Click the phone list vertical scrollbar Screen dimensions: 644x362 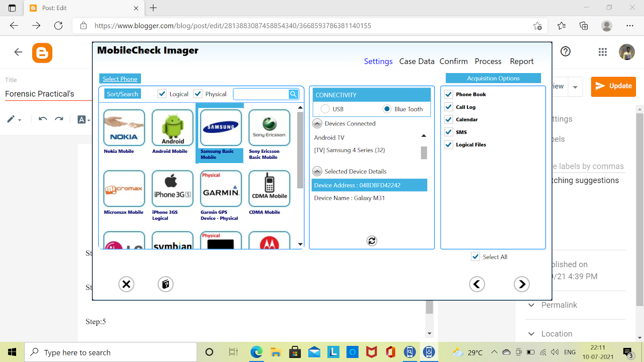[300, 150]
